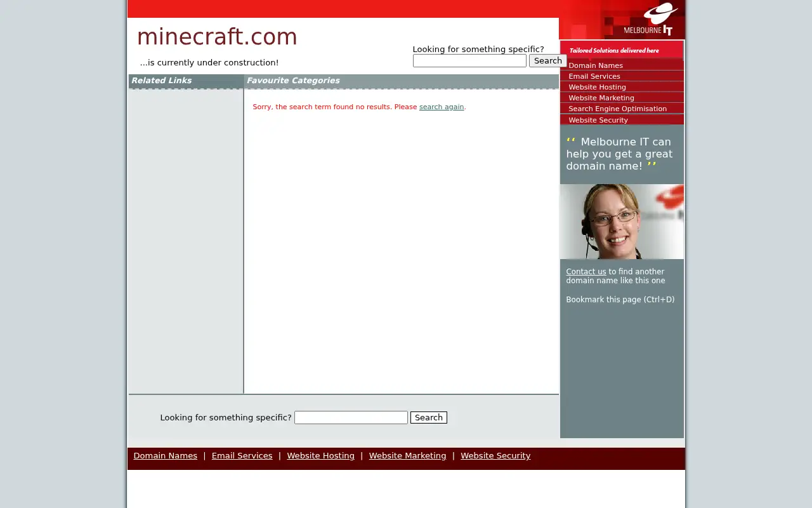Click the top search text field
The height and width of the screenshot is (508, 812).
[469, 60]
